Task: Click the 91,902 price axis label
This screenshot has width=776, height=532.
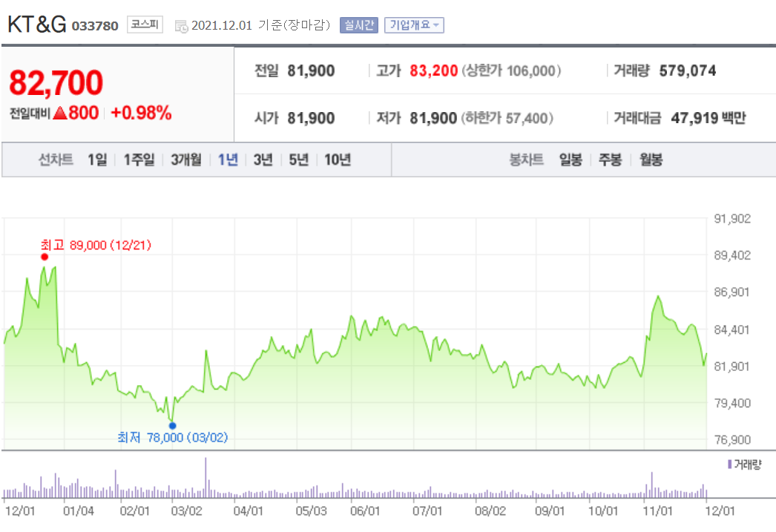Action: click(x=732, y=219)
